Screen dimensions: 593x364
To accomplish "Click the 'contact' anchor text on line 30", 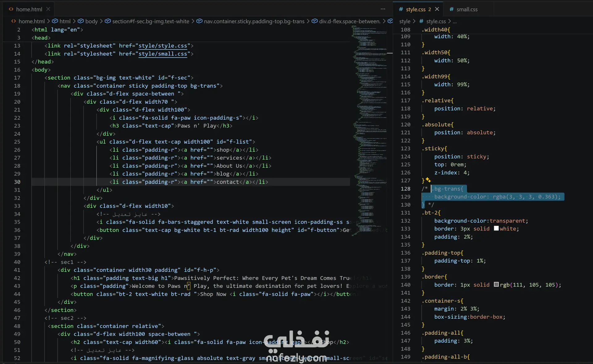I will click(x=228, y=182).
